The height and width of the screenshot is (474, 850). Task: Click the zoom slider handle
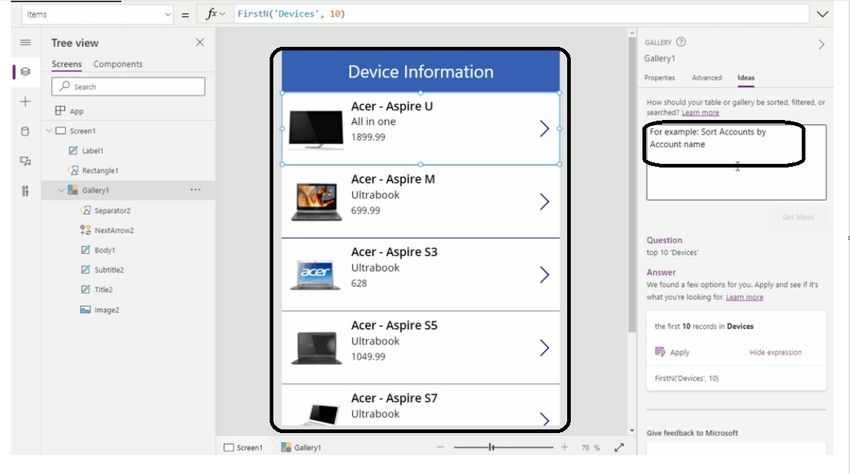[x=491, y=447]
